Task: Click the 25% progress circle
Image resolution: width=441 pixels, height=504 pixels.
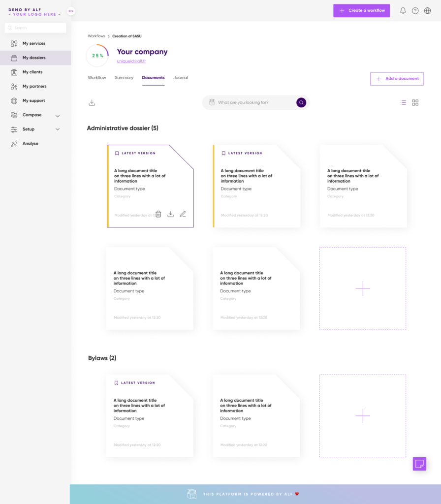Action: (97, 56)
